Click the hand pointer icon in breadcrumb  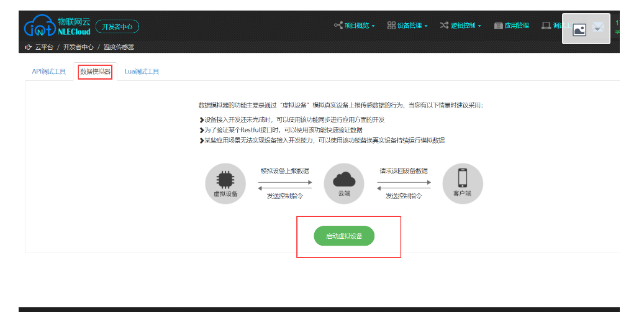[28, 47]
